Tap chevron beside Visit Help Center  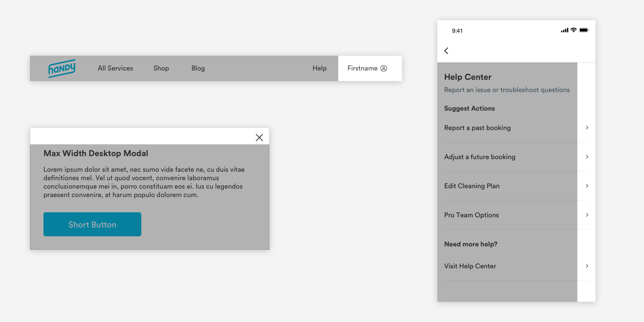tap(587, 266)
